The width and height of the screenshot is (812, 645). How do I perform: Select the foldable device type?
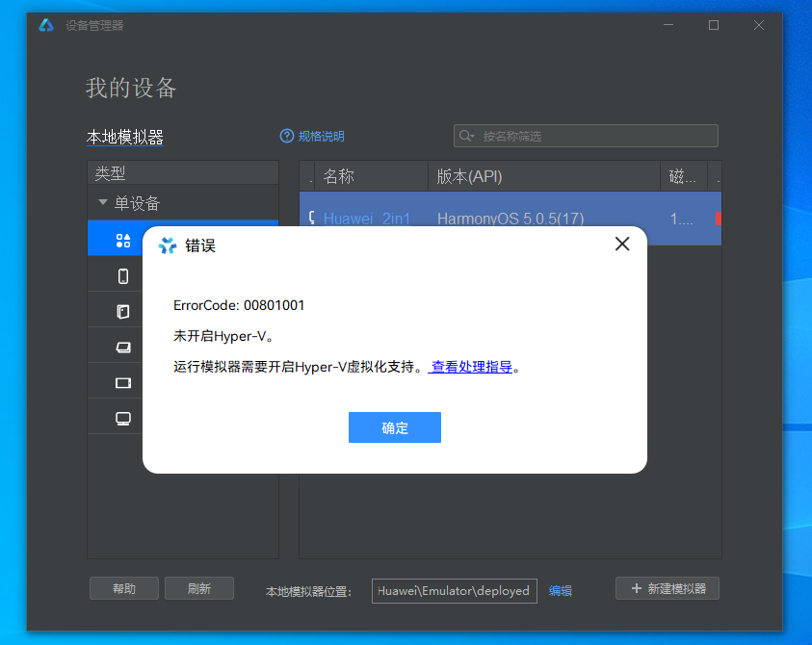point(123,311)
